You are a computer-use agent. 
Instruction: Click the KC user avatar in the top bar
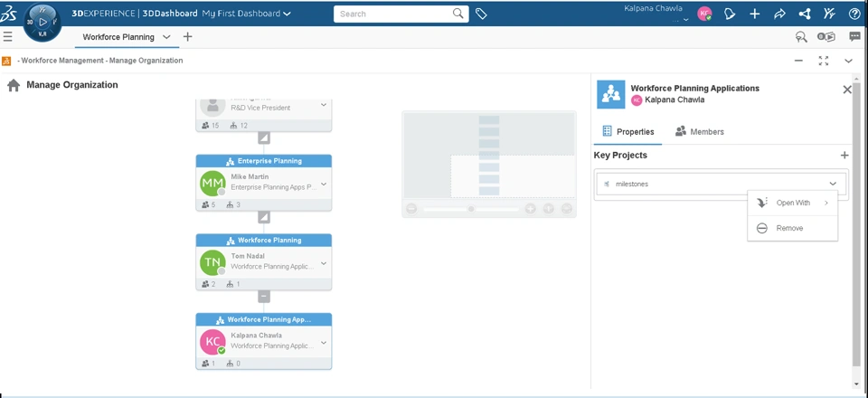point(704,14)
